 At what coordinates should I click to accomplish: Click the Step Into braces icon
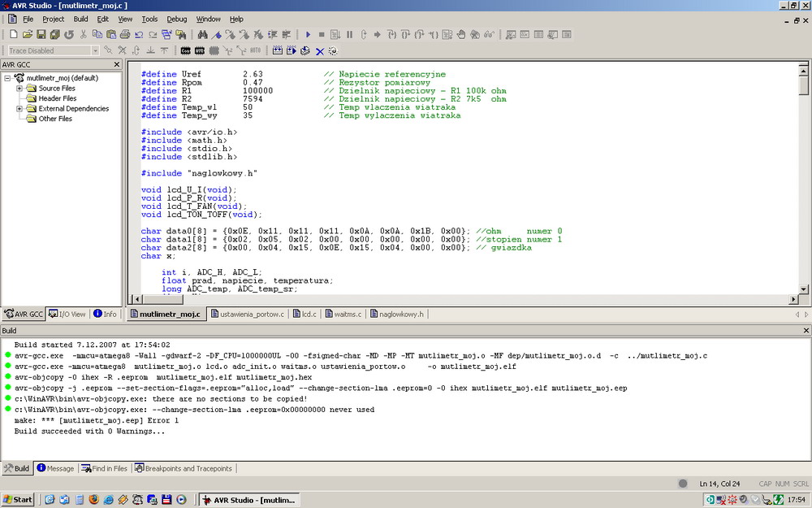[391, 35]
